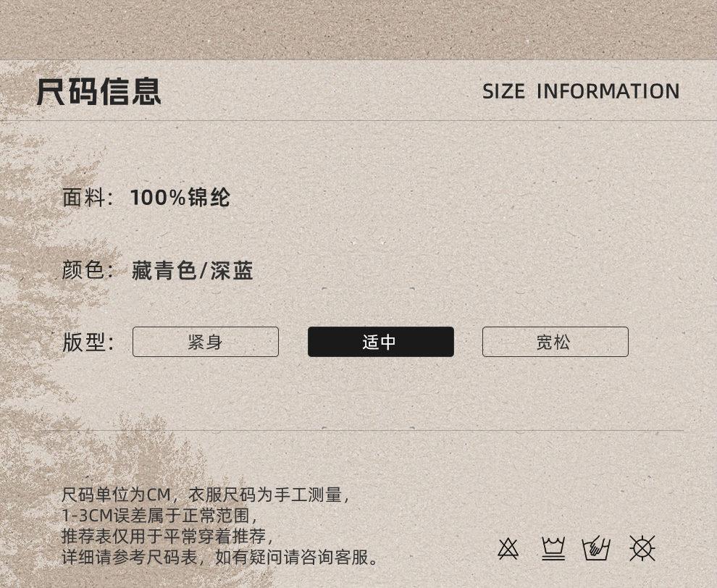Click the gentle machine wash tub icon
This screenshot has height=588, width=717.
click(x=553, y=549)
